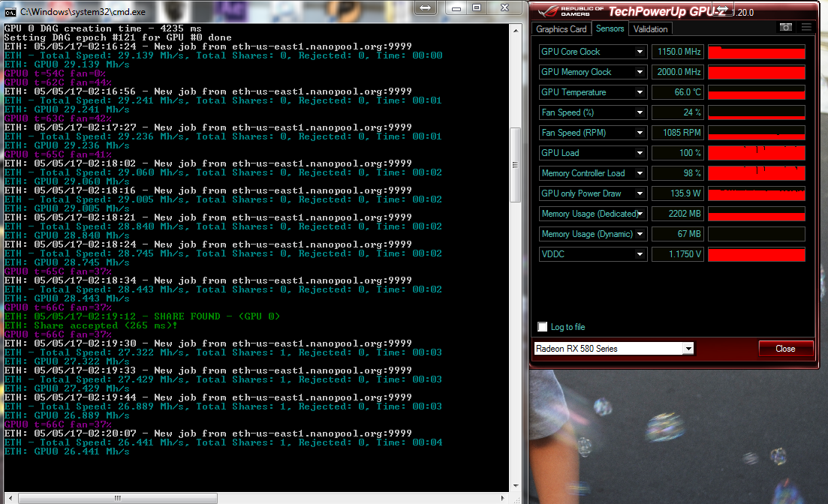Open the Fan Speed (%) sensor dropdown
Image resolution: width=828 pixels, height=504 pixels.
pyautogui.click(x=640, y=112)
